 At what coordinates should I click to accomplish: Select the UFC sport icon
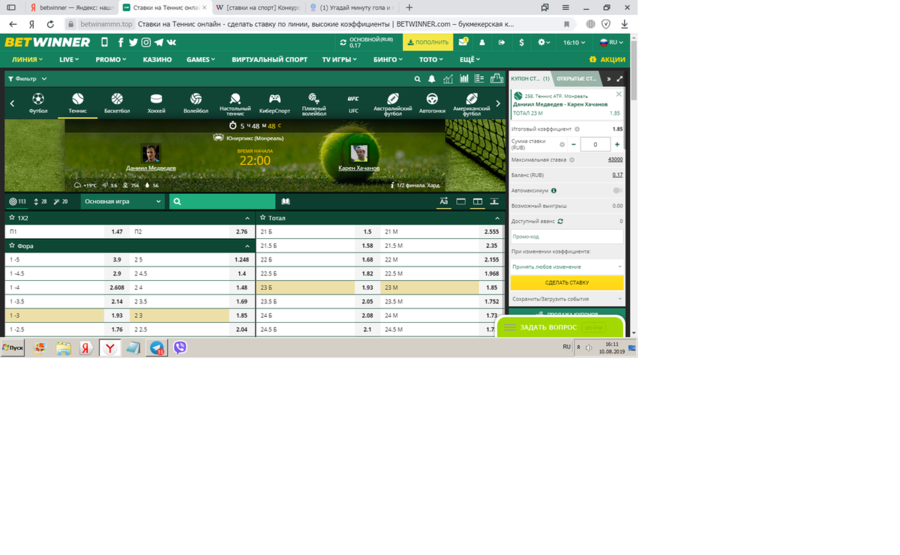[x=353, y=103]
